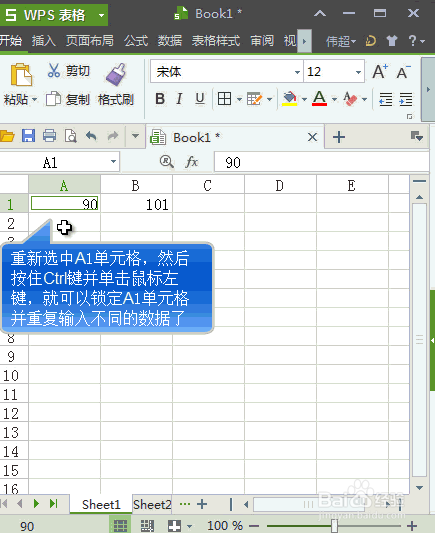
Task: Select column C header
Action: [208, 185]
